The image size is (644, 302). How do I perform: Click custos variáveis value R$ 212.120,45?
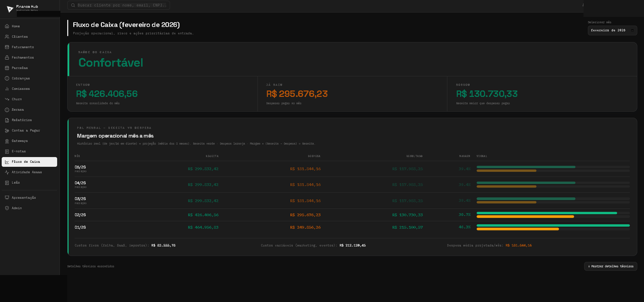(x=353, y=245)
